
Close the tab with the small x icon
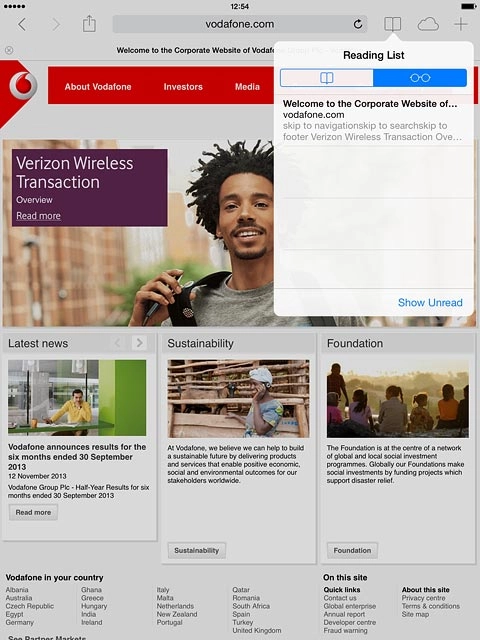click(9, 50)
